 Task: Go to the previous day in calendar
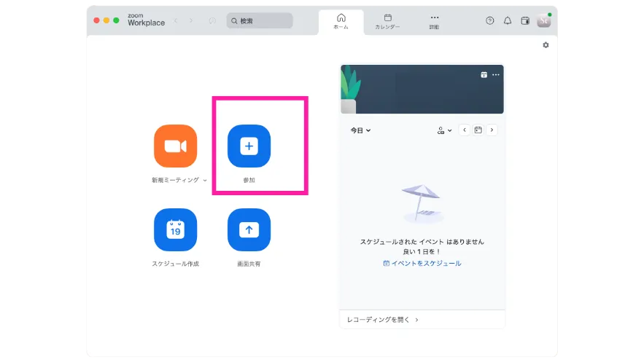coord(465,130)
